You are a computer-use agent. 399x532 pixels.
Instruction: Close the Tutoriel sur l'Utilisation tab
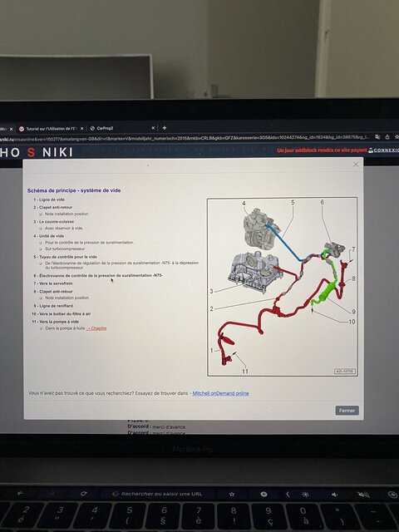click(81, 129)
